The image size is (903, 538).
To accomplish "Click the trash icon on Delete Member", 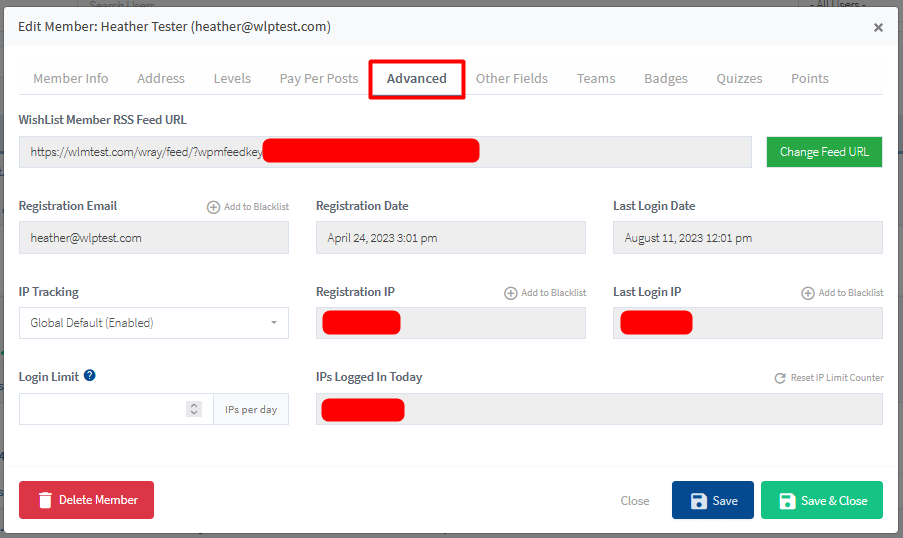I will point(45,500).
